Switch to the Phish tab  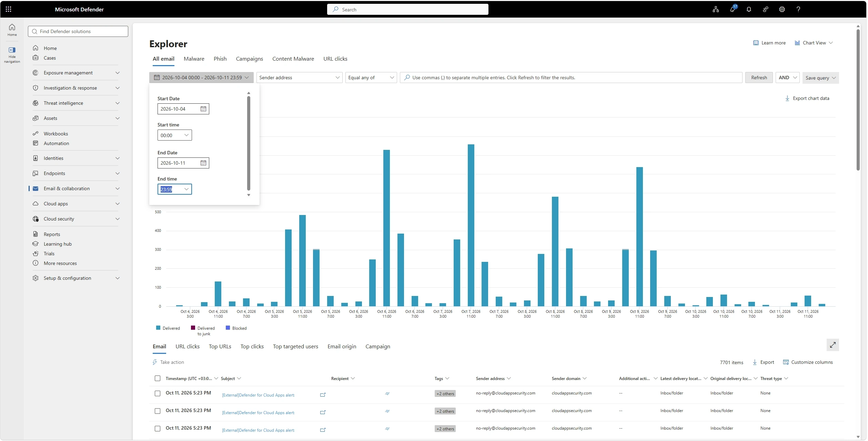(220, 59)
